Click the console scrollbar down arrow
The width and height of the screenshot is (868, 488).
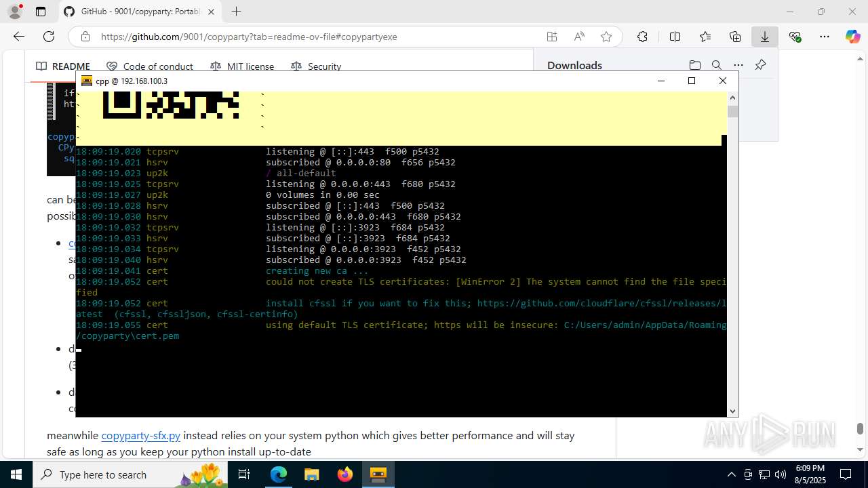tap(732, 411)
